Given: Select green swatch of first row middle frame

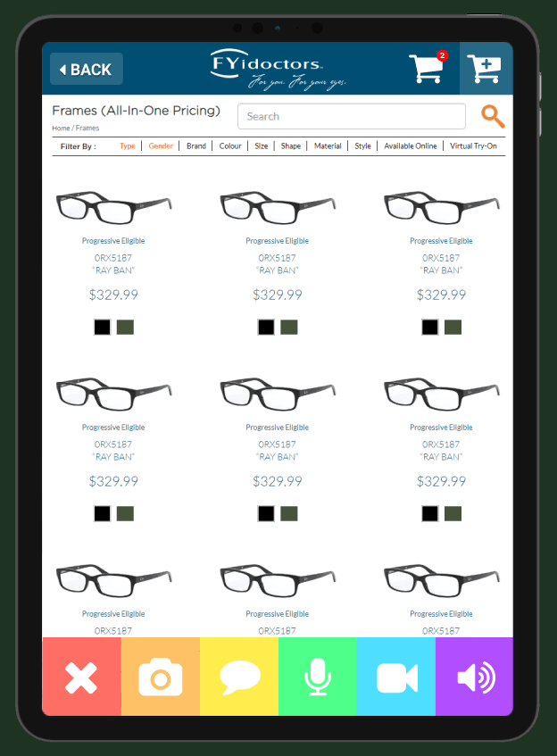Looking at the screenshot, I should tap(289, 328).
